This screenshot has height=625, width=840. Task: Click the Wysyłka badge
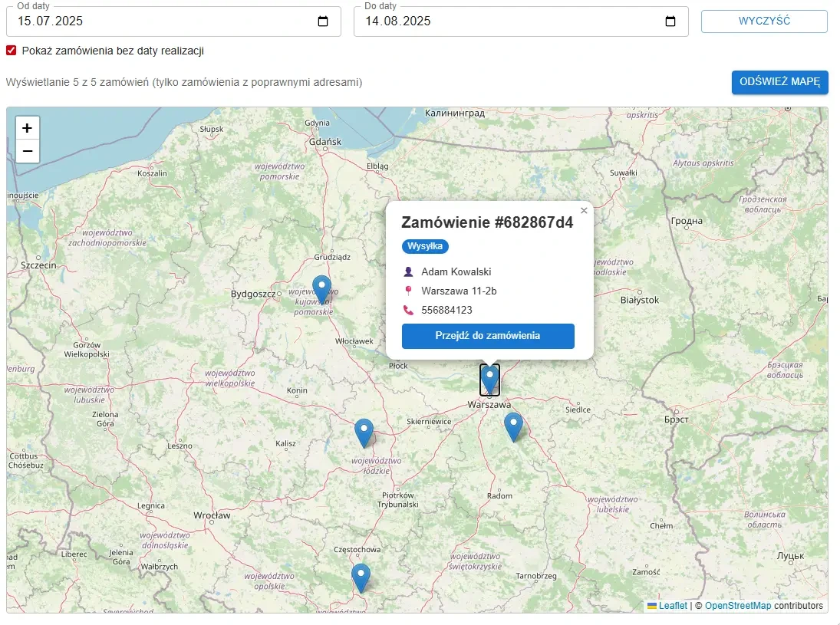click(425, 246)
